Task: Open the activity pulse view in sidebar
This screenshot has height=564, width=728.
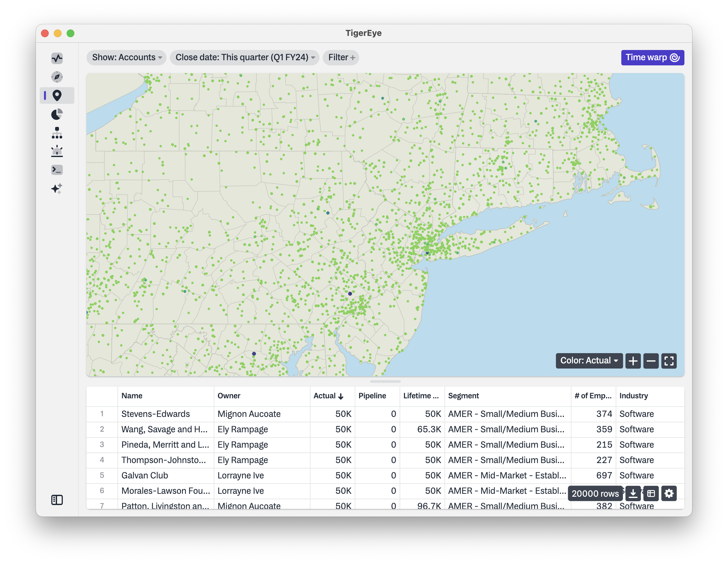Action: [x=57, y=58]
